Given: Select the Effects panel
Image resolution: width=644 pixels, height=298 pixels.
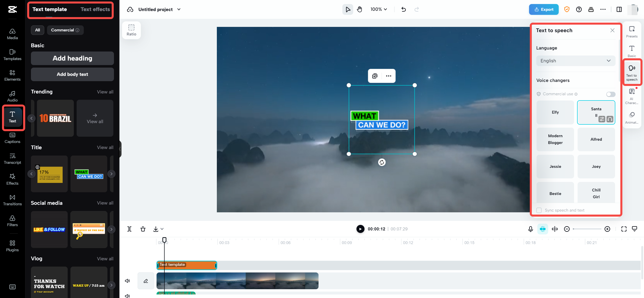Looking at the screenshot, I should [12, 179].
